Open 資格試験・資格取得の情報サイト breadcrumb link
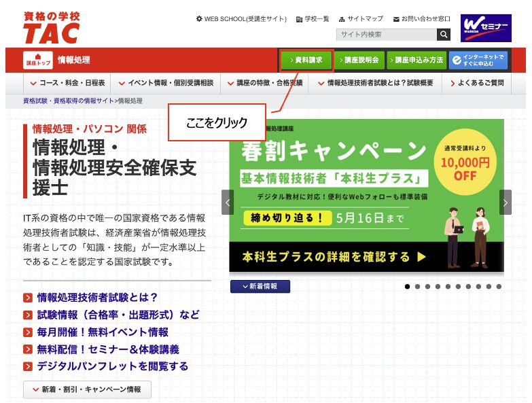The height and width of the screenshot is (403, 532). 69,101
